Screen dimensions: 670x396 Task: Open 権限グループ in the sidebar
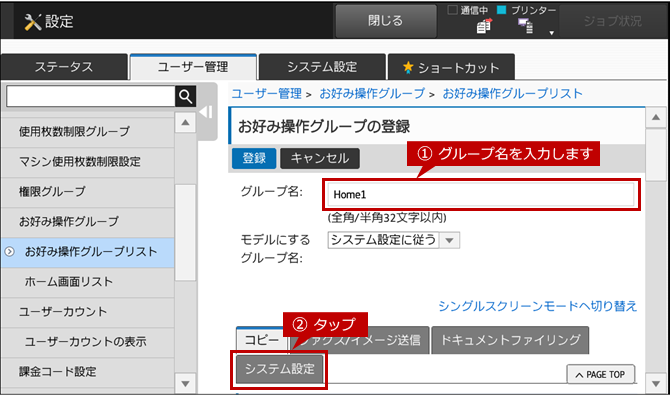tap(88, 192)
